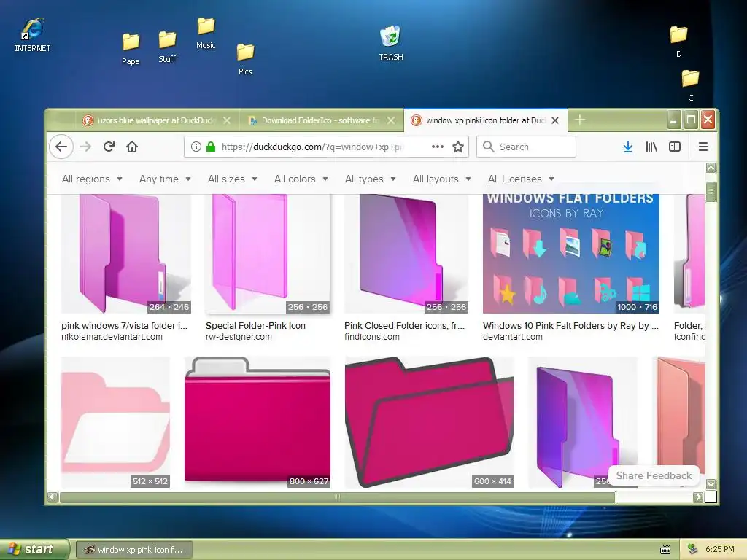The image size is (747, 560).
Task: Open the browser home page
Action: point(132,147)
